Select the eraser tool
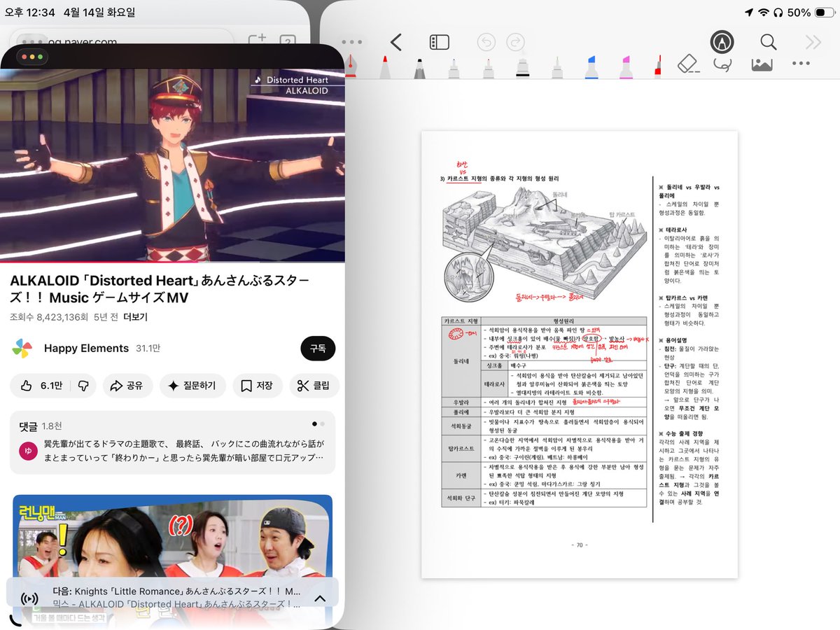The height and width of the screenshot is (630, 840). pyautogui.click(x=689, y=64)
